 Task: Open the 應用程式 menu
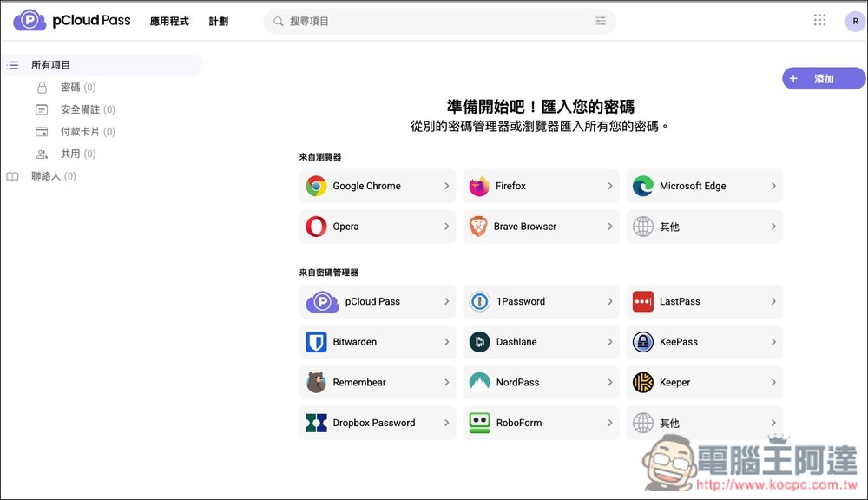tap(168, 22)
